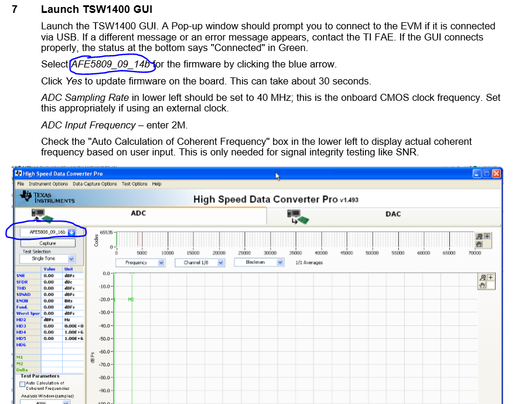This screenshot has width=532, height=404.
Task: Open the File menu
Action: [x=21, y=184]
